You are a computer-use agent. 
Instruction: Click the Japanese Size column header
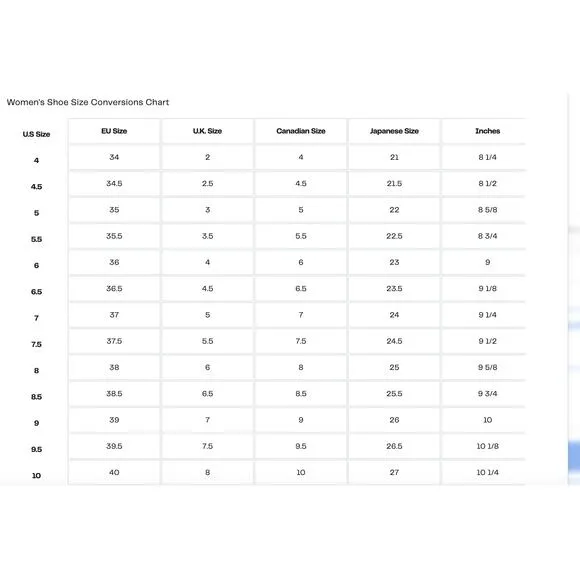pos(394,131)
